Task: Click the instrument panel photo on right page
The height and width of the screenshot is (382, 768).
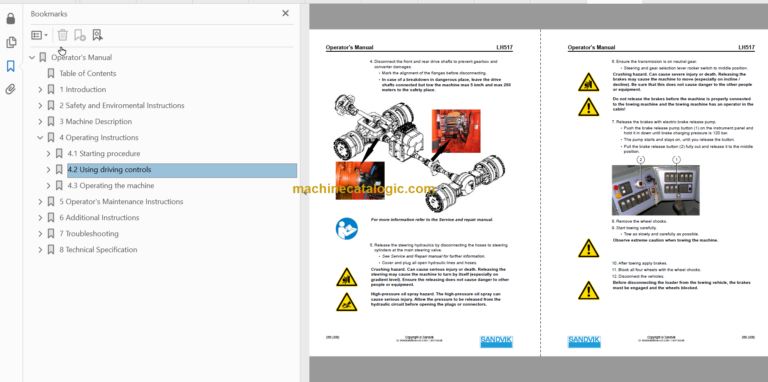Action: pyautogui.click(x=655, y=190)
